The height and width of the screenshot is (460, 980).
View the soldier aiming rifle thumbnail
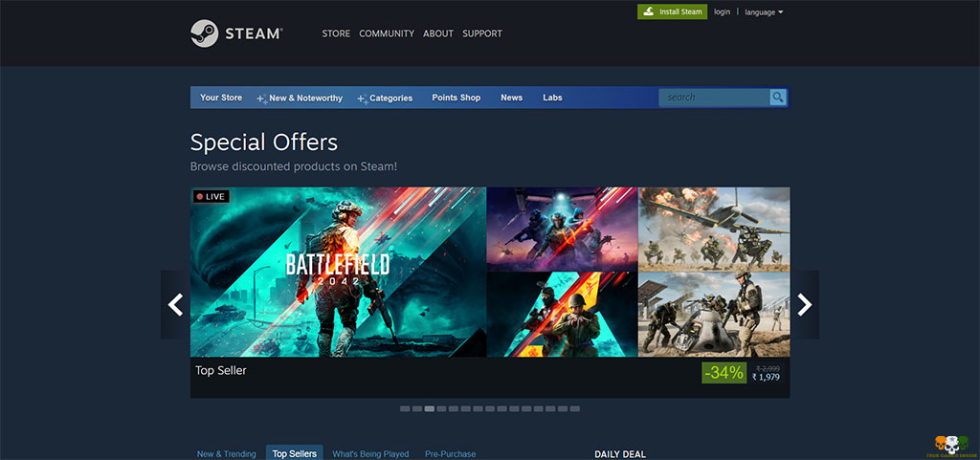[x=563, y=315]
